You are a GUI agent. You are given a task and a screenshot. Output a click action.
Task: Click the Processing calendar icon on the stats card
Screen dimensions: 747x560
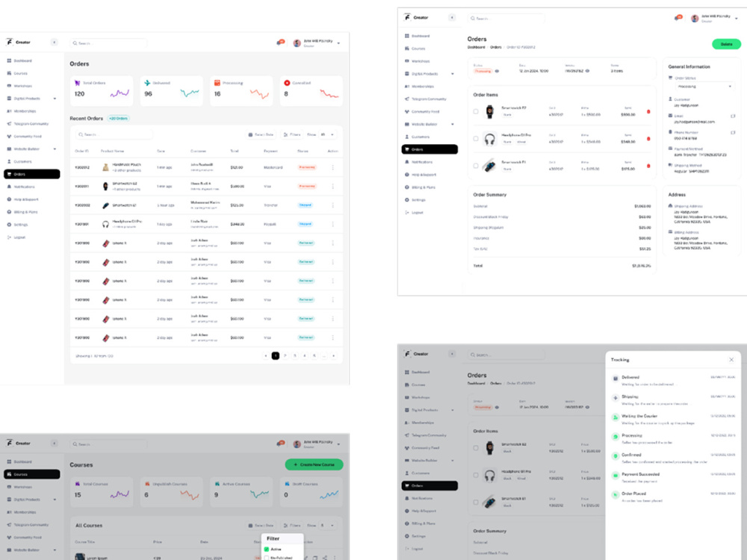point(217,83)
